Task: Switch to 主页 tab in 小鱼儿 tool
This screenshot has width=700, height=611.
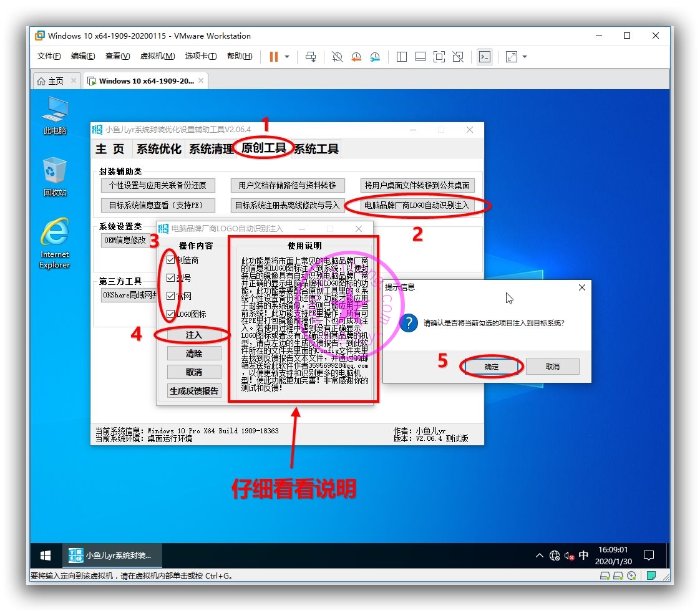Action: tap(110, 149)
